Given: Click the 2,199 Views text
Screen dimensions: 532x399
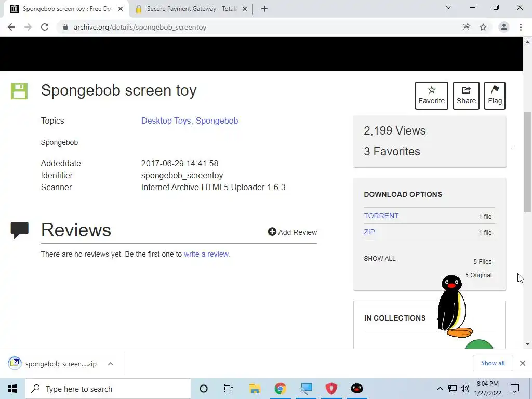Looking at the screenshot, I should point(395,130).
